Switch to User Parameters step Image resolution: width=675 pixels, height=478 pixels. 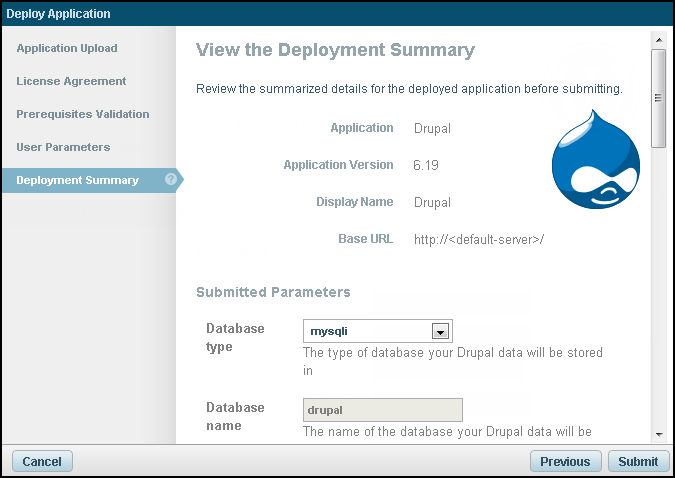[63, 147]
